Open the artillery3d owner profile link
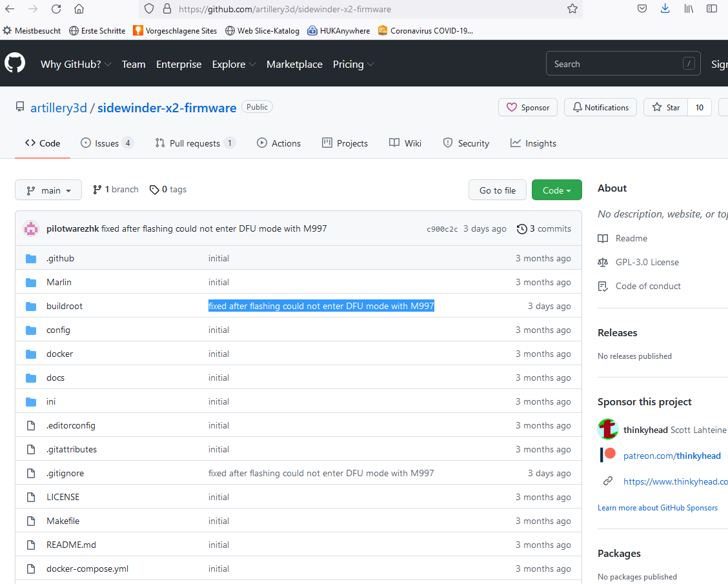The image size is (728, 584). (x=59, y=108)
